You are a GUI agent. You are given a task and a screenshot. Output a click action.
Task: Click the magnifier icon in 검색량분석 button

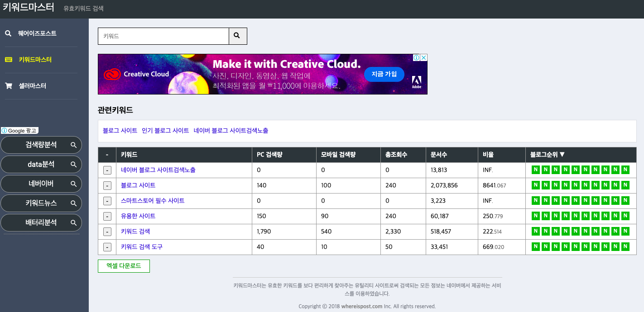pos(73,145)
